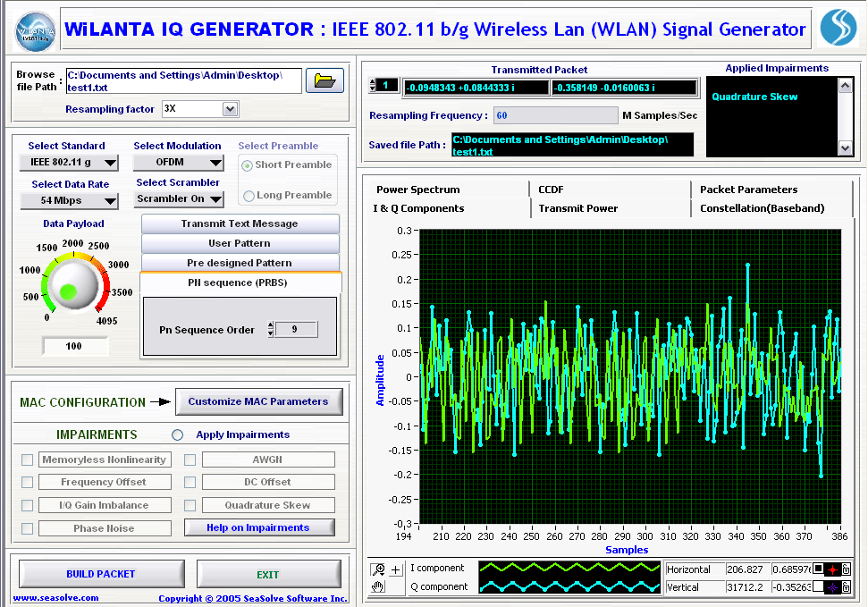The image size is (868, 607).
Task: Click the EXIT button
Action: click(x=268, y=574)
